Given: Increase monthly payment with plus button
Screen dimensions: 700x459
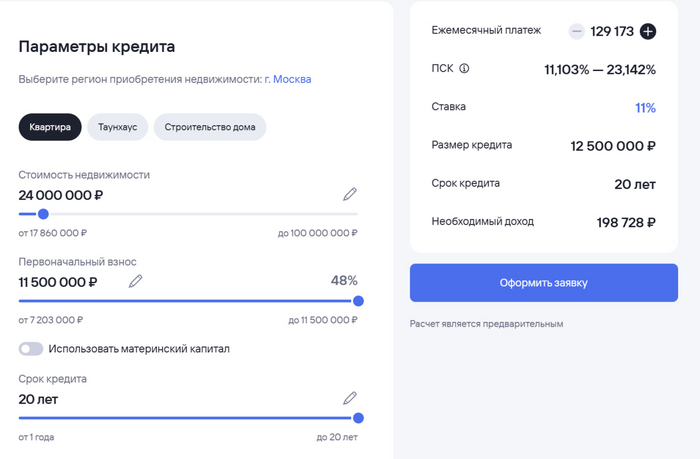Looking at the screenshot, I should pyautogui.click(x=648, y=31).
